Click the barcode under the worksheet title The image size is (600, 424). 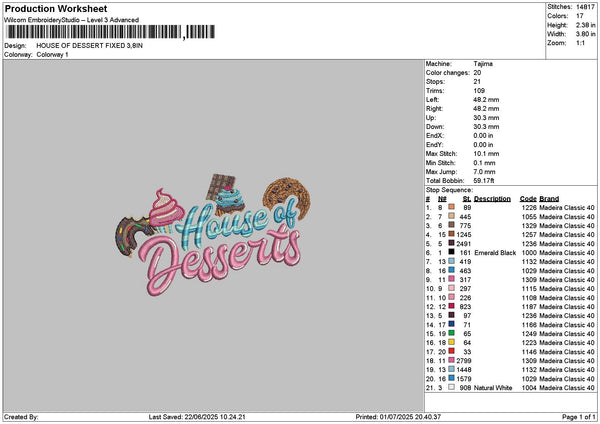111,32
